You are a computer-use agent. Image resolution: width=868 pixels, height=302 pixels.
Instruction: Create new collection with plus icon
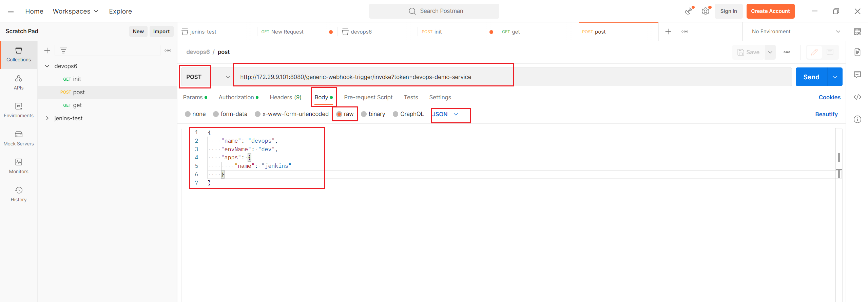(x=47, y=51)
